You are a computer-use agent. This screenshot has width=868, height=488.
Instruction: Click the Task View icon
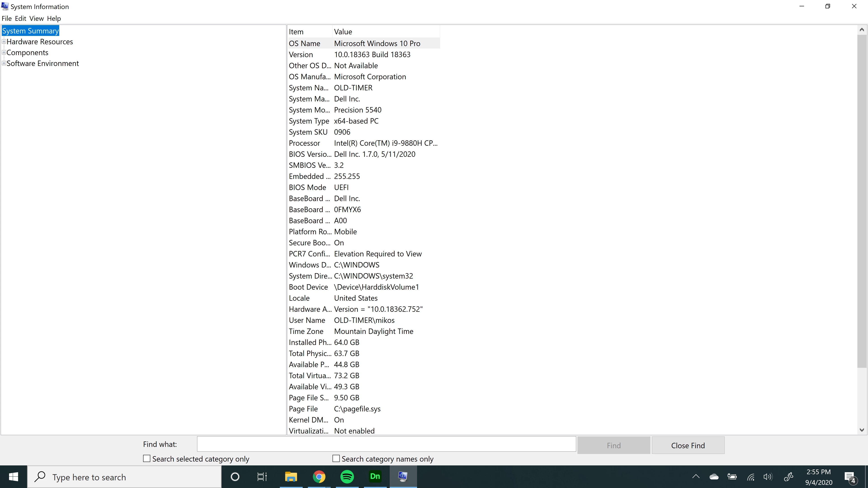pyautogui.click(x=262, y=476)
